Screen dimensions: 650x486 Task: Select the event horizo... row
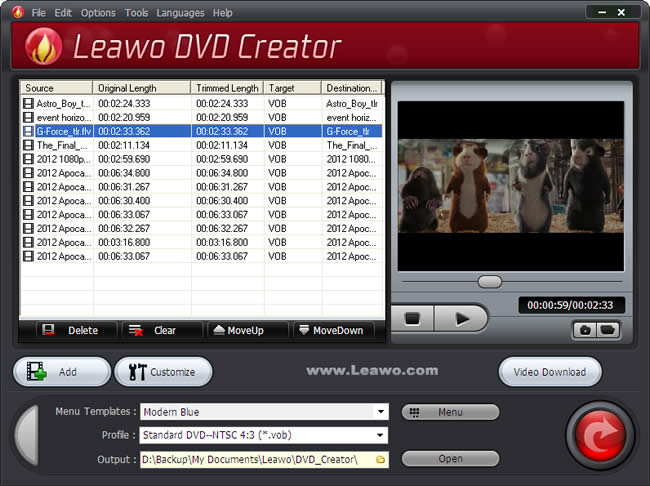click(x=201, y=117)
